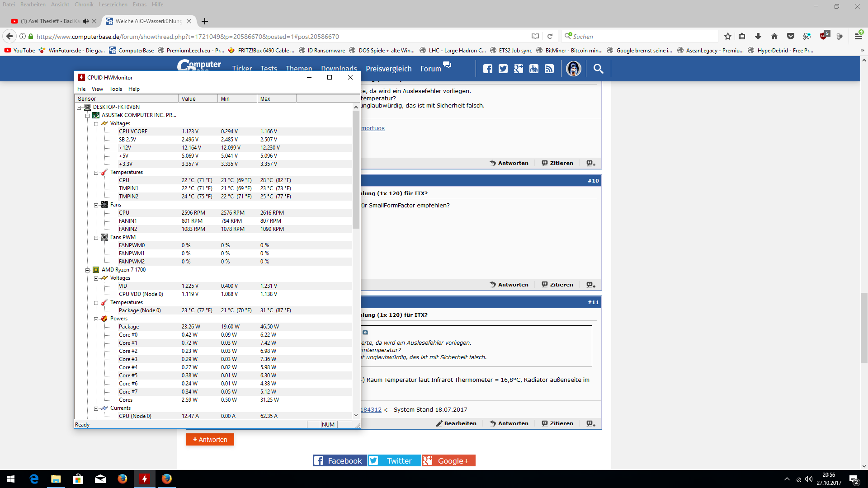868x488 pixels.
Task: Click the HWMonitor taskbar icon
Action: click(x=145, y=479)
